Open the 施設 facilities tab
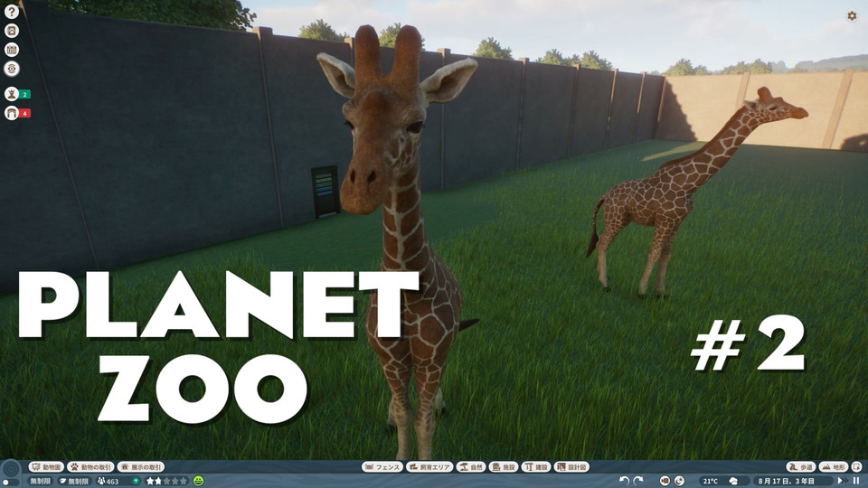The height and width of the screenshot is (488, 868). pyautogui.click(x=504, y=467)
